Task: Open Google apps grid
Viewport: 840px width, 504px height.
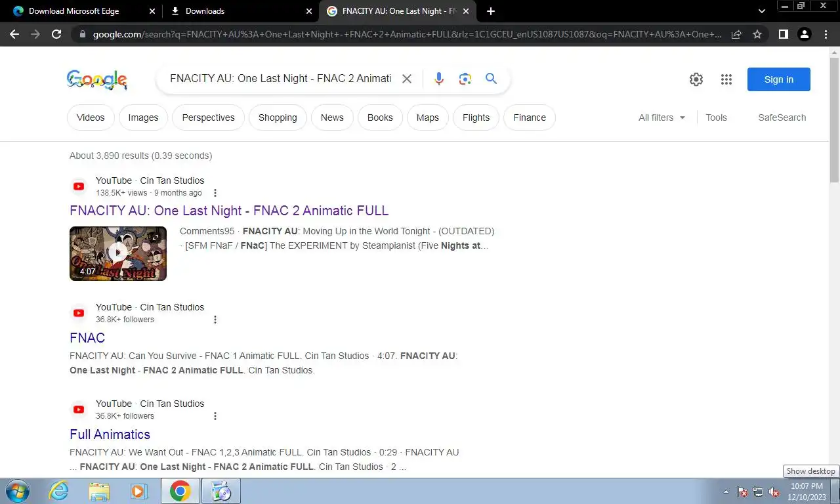Action: (x=726, y=79)
